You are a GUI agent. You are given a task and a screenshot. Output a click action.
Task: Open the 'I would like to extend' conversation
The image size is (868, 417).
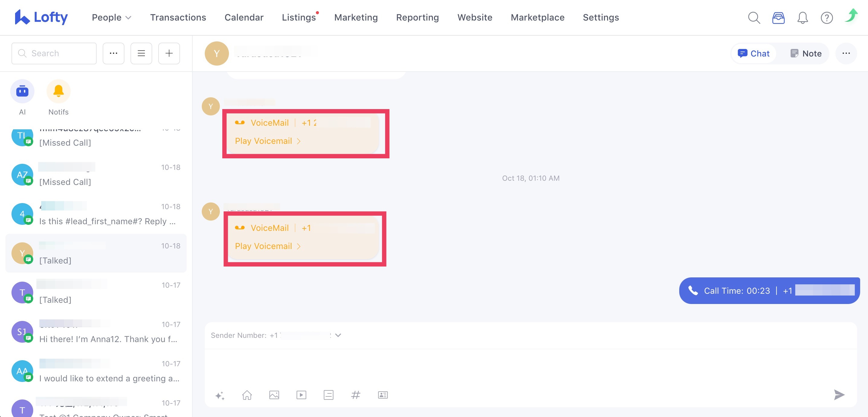pos(96,371)
